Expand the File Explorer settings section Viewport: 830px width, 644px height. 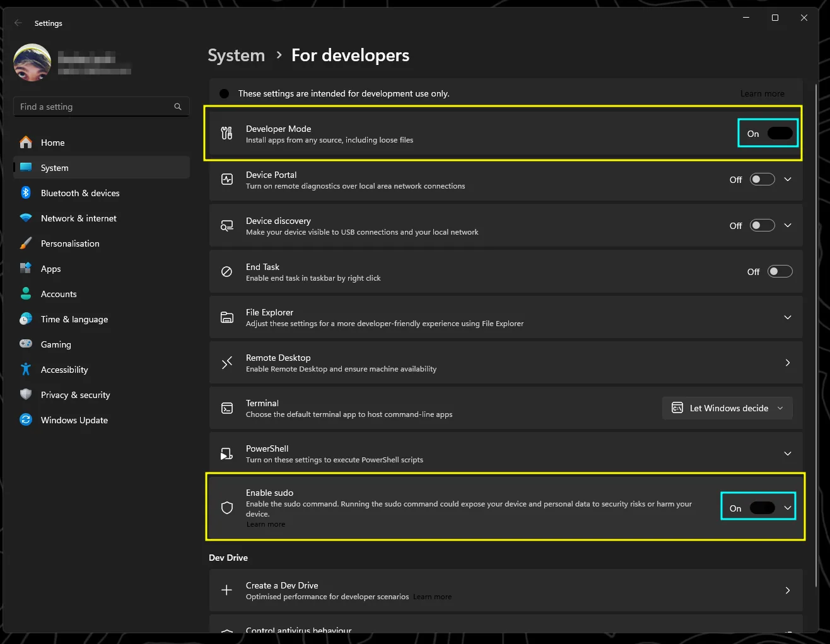(788, 317)
